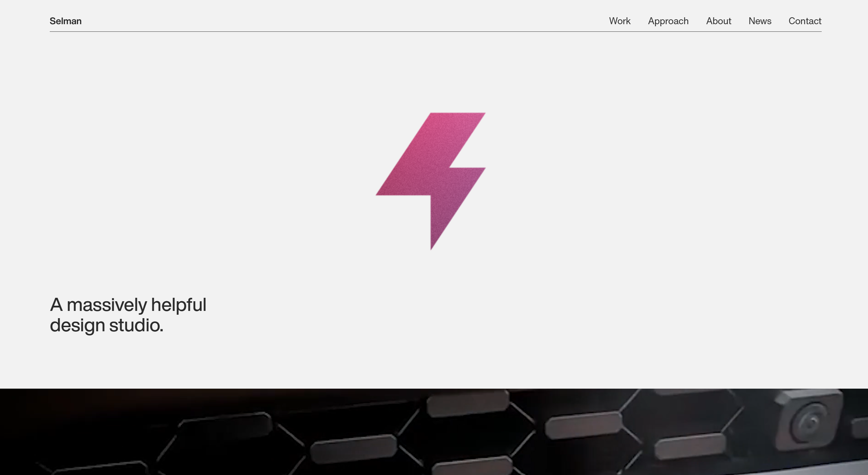View the News page
This screenshot has height=475, width=868.
(760, 21)
